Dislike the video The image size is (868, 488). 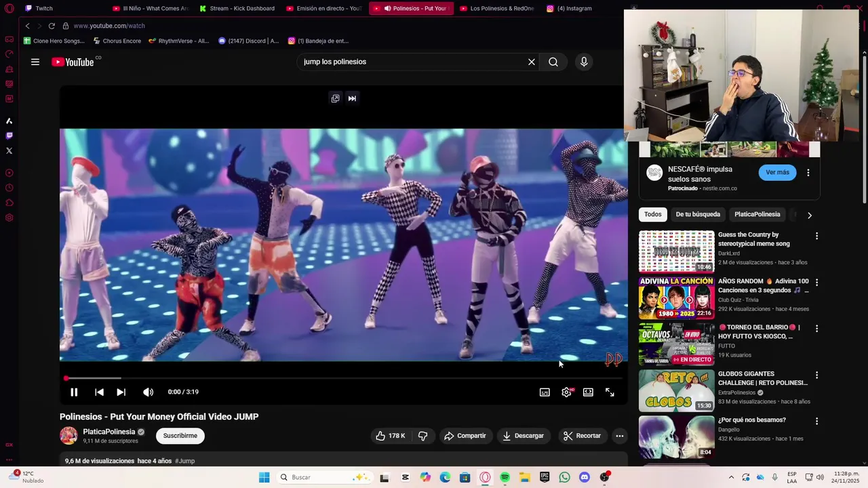point(422,436)
